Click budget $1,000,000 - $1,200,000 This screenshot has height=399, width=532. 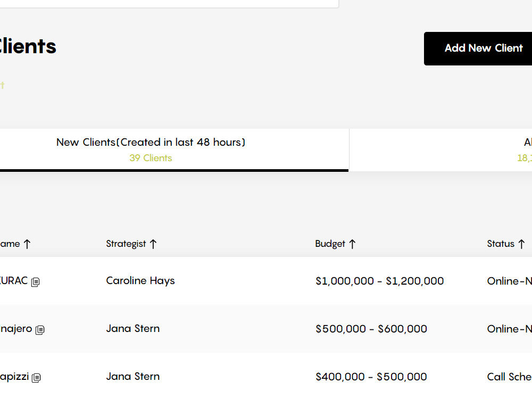click(380, 281)
